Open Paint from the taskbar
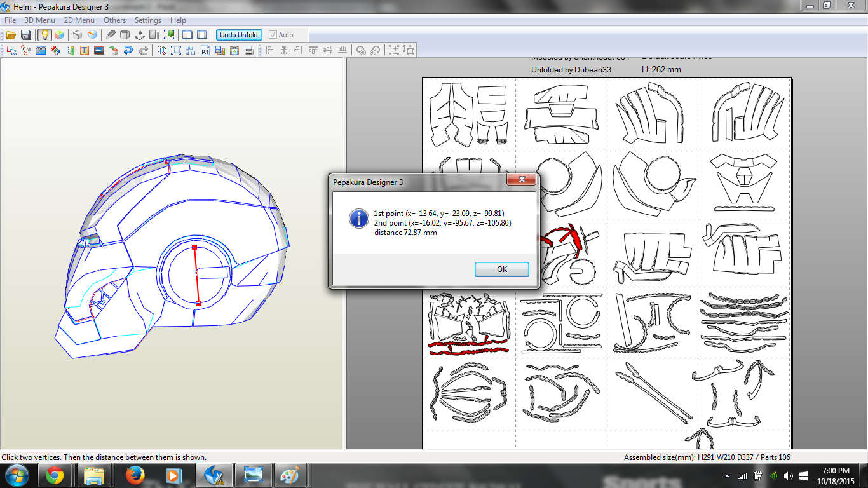This screenshot has height=488, width=868. (x=291, y=475)
